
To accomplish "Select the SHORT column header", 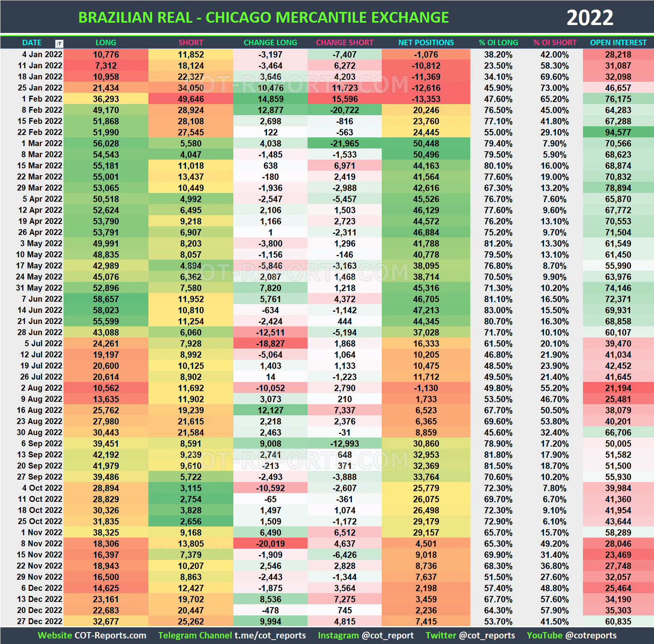I will tap(190, 42).
